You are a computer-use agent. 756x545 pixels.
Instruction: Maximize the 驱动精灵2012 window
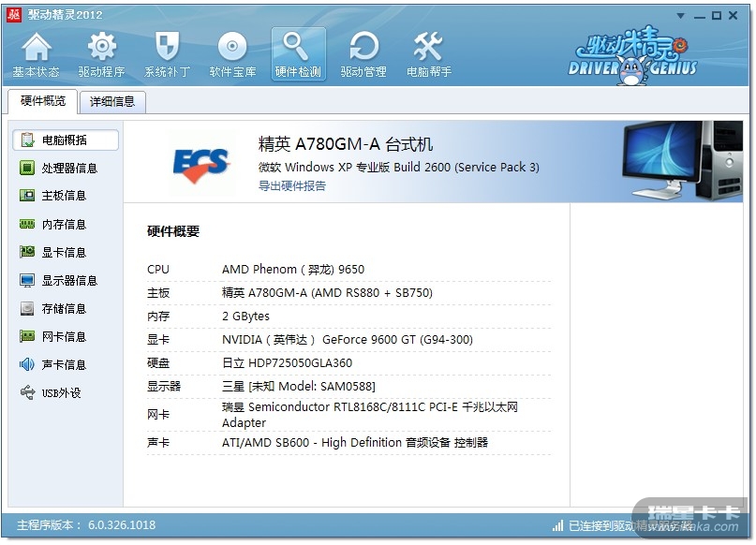(x=717, y=16)
